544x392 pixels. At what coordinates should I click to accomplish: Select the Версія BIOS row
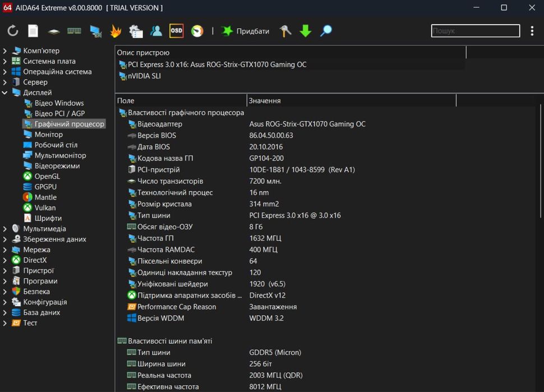click(211, 135)
